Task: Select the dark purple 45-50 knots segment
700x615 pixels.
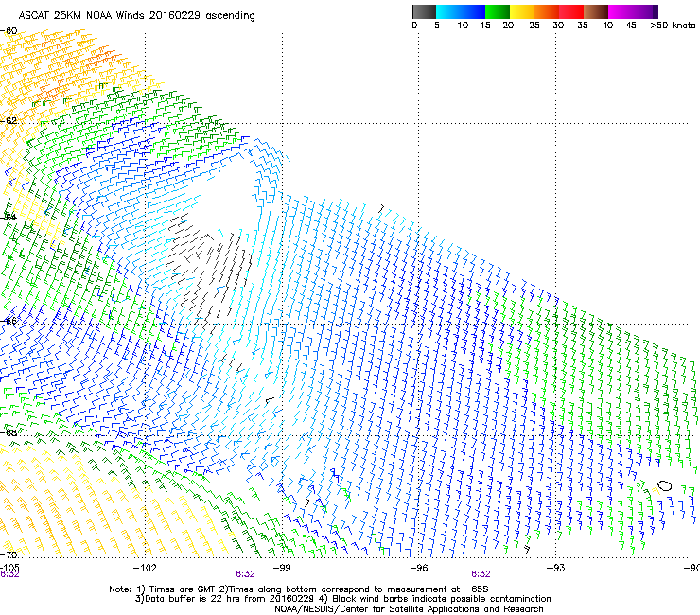Action: 645,11
